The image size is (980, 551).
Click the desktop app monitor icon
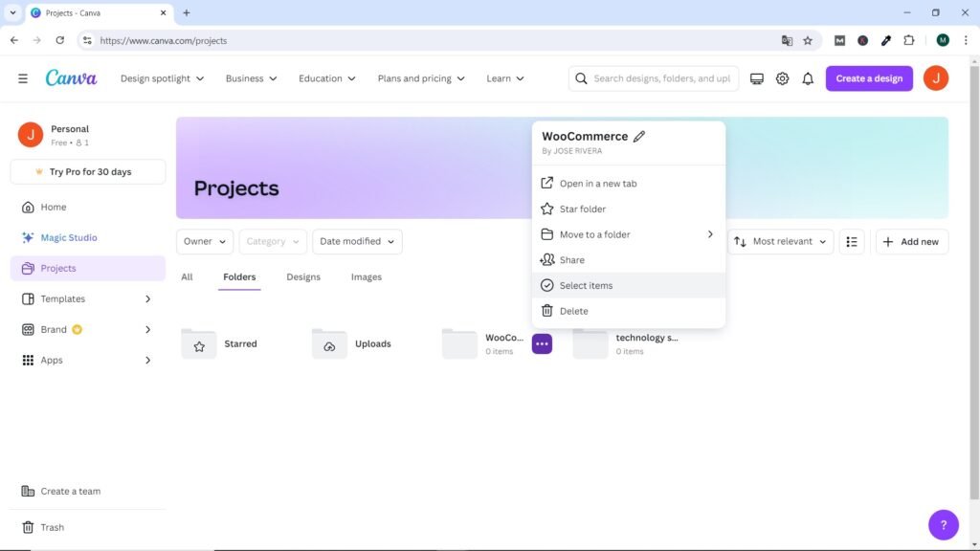(x=757, y=78)
